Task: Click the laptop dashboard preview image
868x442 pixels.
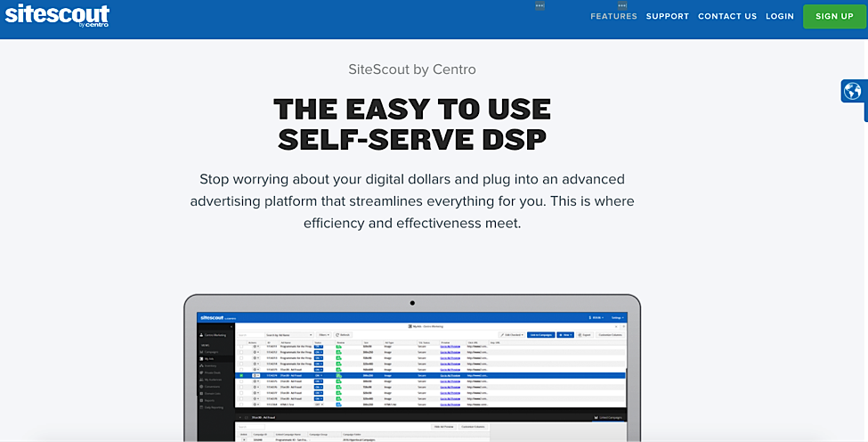Action: [412, 368]
